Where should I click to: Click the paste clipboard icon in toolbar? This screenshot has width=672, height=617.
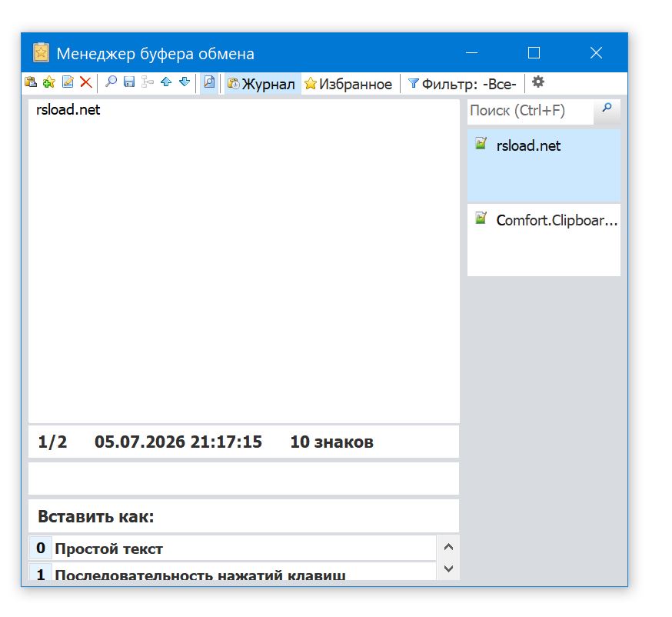[31, 82]
